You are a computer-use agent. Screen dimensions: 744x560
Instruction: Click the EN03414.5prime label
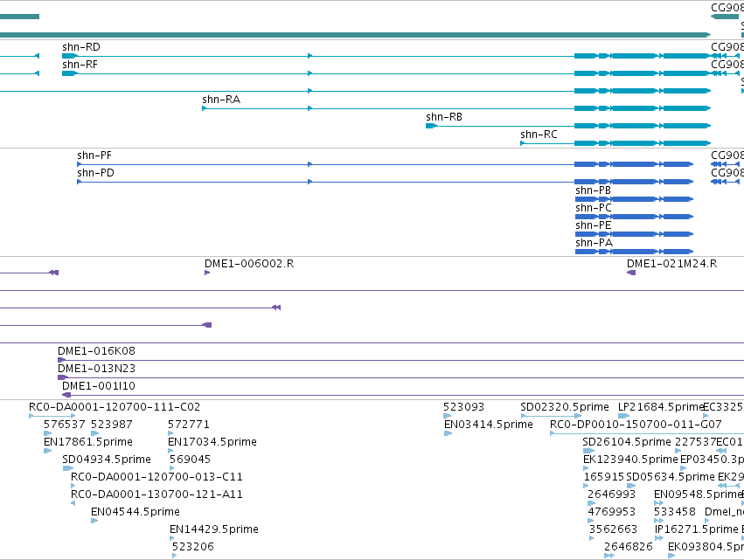(488, 425)
